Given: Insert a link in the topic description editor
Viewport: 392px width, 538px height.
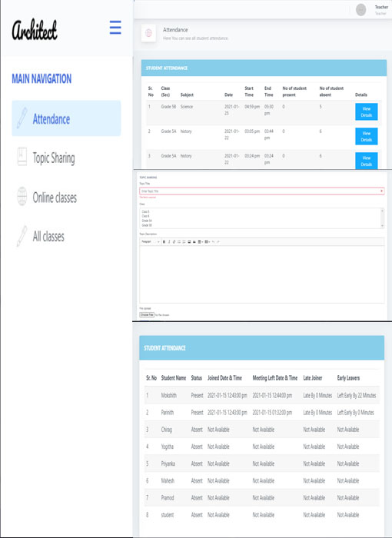Looking at the screenshot, I should 174,241.
